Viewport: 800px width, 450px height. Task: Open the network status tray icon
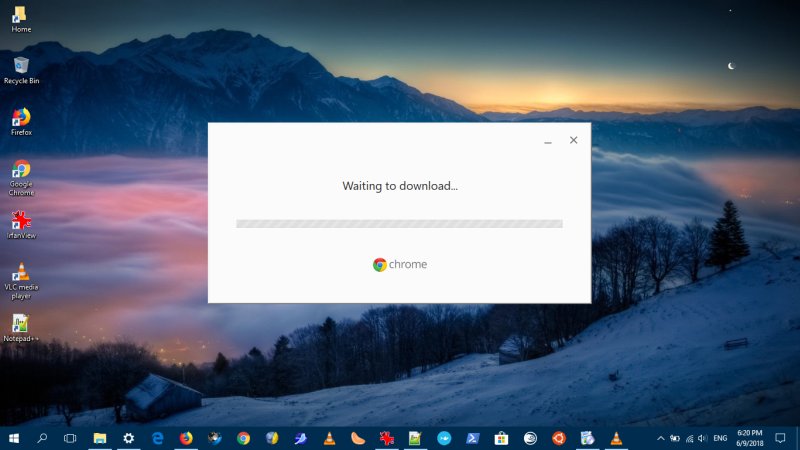pyautogui.click(x=689, y=438)
